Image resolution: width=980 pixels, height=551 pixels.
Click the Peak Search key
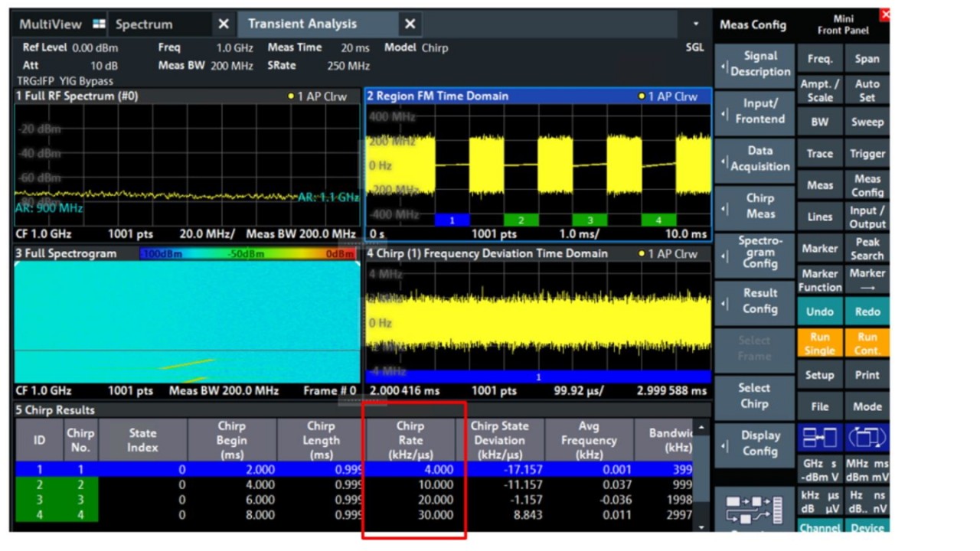(867, 249)
